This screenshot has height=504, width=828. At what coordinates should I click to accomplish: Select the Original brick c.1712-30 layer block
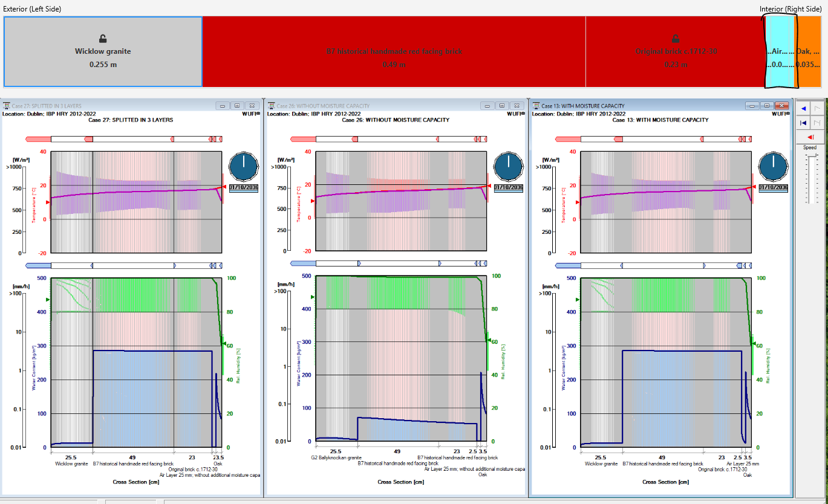click(x=676, y=52)
